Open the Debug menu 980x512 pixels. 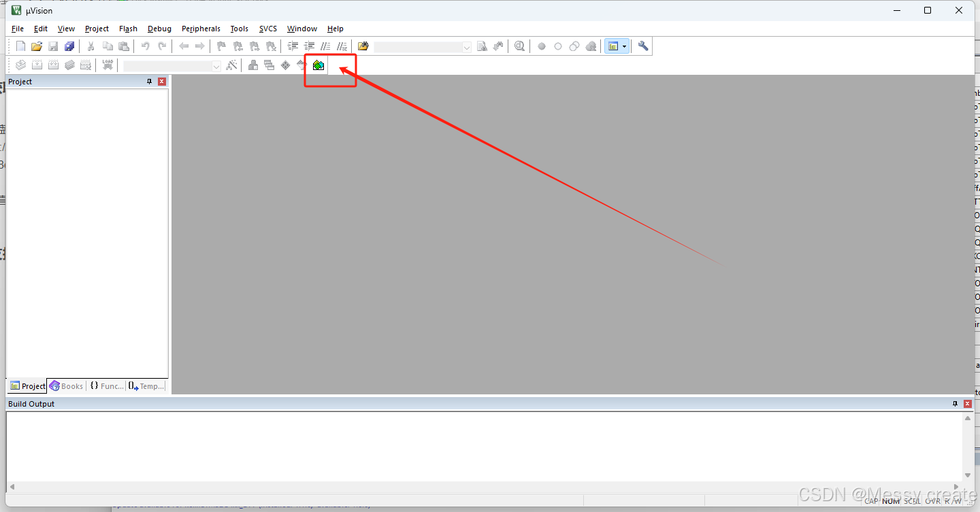159,29
